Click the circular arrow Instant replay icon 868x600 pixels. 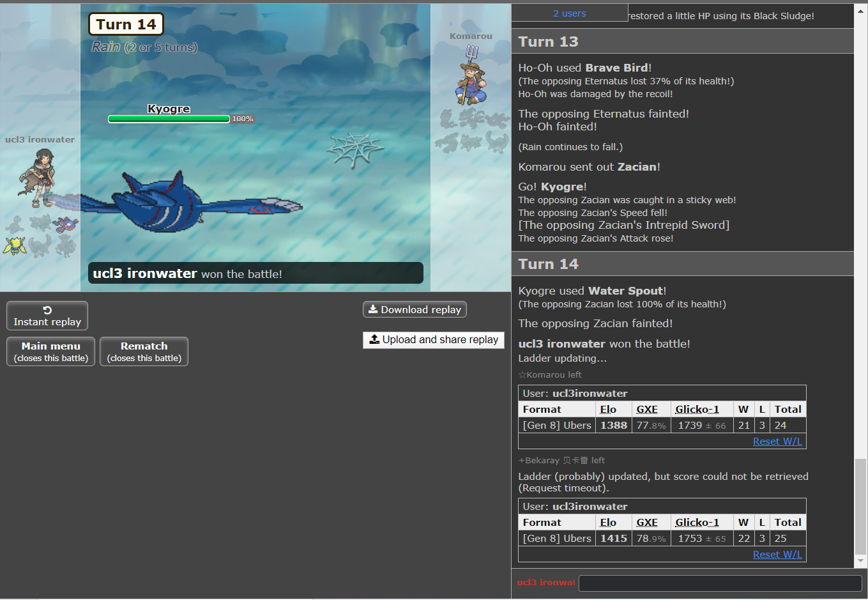pos(47,310)
